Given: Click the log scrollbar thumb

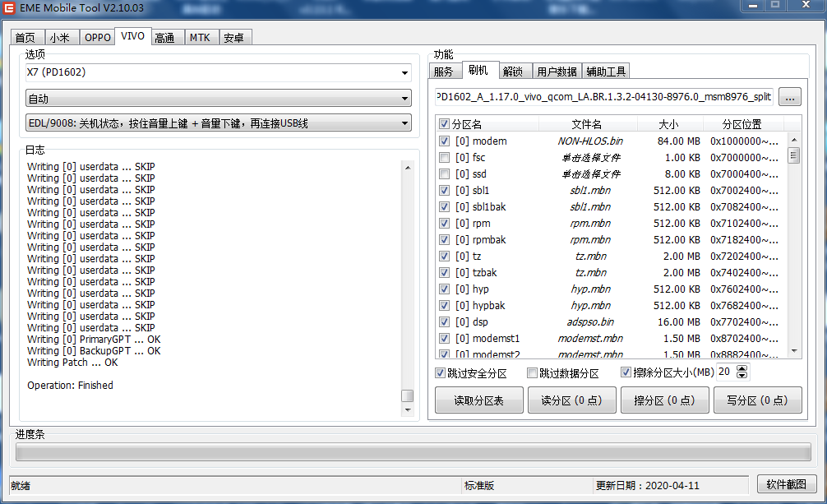Looking at the screenshot, I should coord(407,395).
